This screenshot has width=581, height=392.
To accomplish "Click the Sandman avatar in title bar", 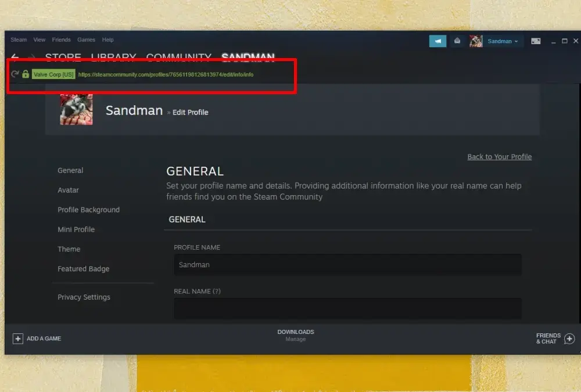I will (476, 41).
